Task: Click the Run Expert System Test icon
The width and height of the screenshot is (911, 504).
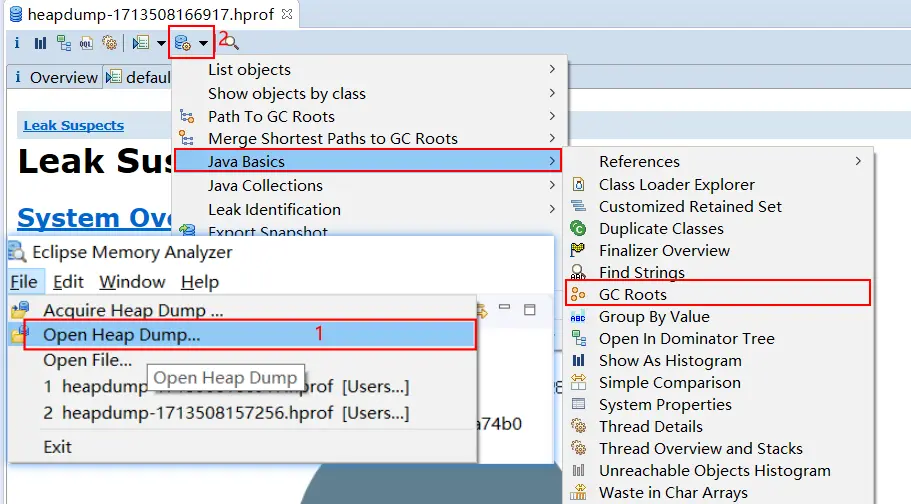Action: pyautogui.click(x=141, y=43)
